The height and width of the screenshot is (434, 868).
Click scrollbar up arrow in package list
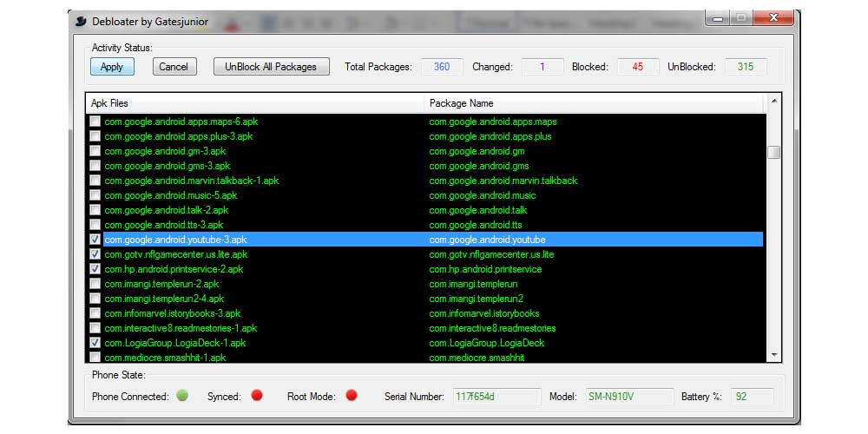[774, 101]
